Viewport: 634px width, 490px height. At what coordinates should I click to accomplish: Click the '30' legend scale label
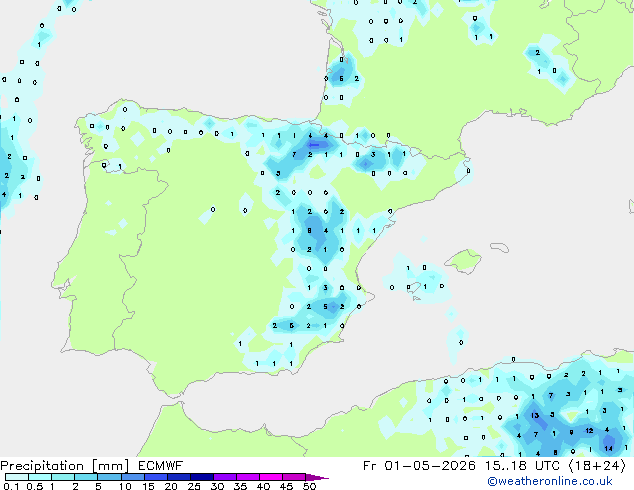217,486
